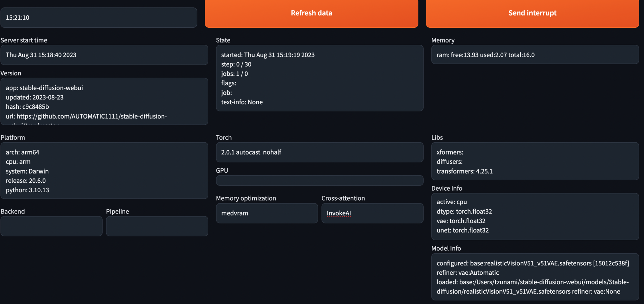The height and width of the screenshot is (304, 644).
Task: Click inside the Version info text box
Action: (104, 101)
